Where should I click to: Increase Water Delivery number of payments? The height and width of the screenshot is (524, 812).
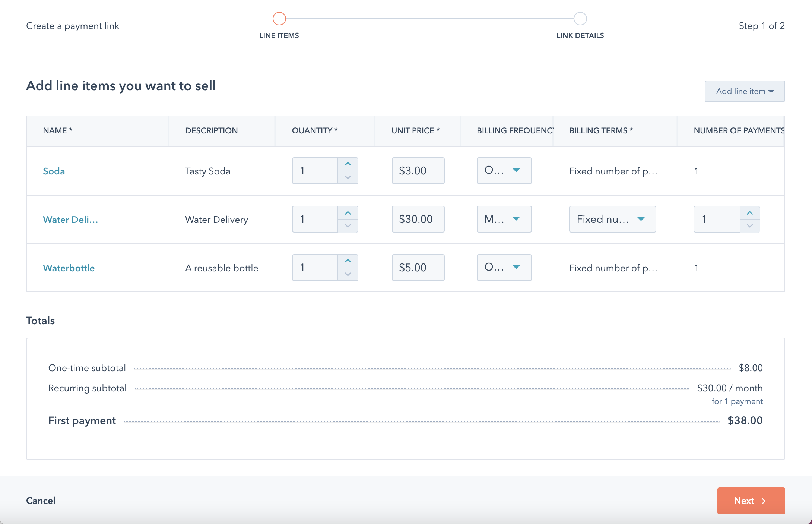[749, 212]
